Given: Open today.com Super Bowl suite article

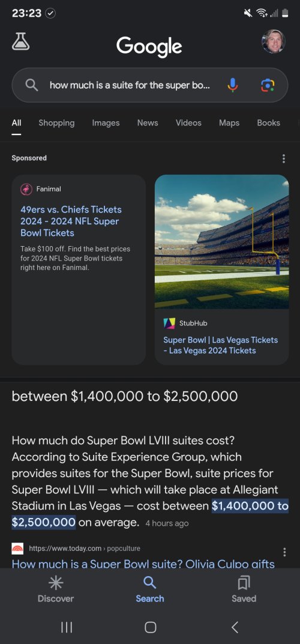Looking at the screenshot, I should pos(143,564).
